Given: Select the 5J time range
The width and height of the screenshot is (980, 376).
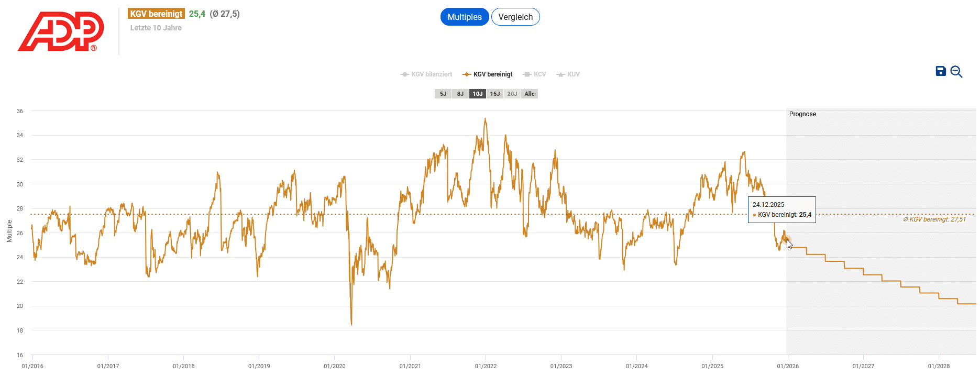Looking at the screenshot, I should tap(443, 94).
